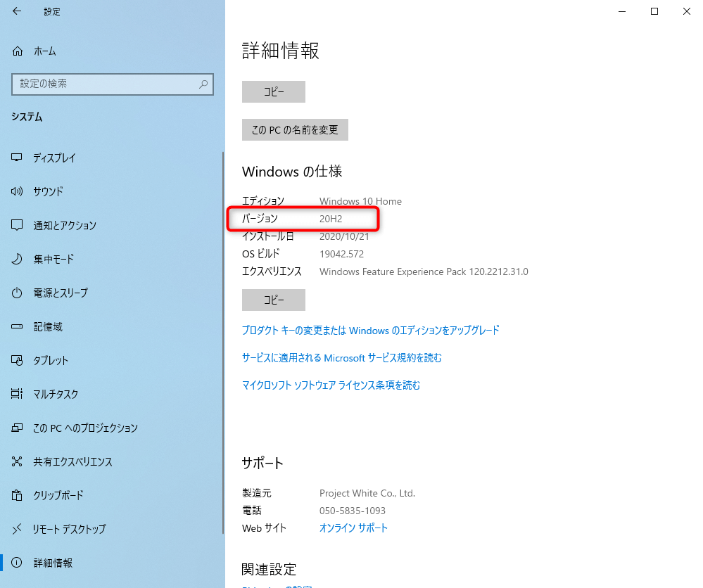Click the 集中モード moon icon

click(x=17, y=259)
